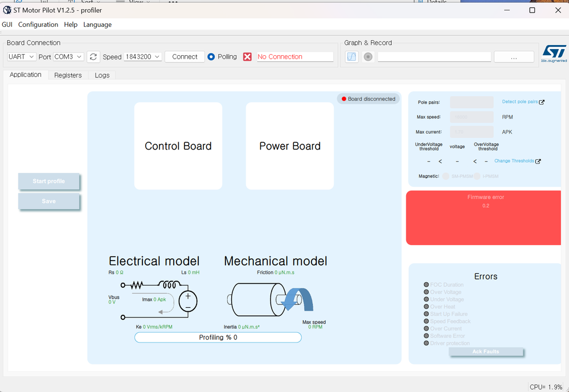Open the Speed 1843200 baud dropdown
569x392 pixels.
tap(142, 57)
